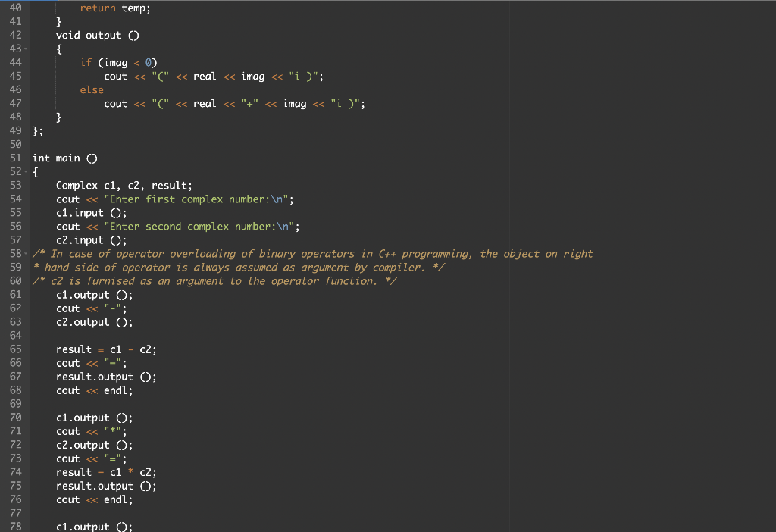This screenshot has width=776, height=532.
Task: Collapse the main function fold at line 52
Action: [25, 171]
